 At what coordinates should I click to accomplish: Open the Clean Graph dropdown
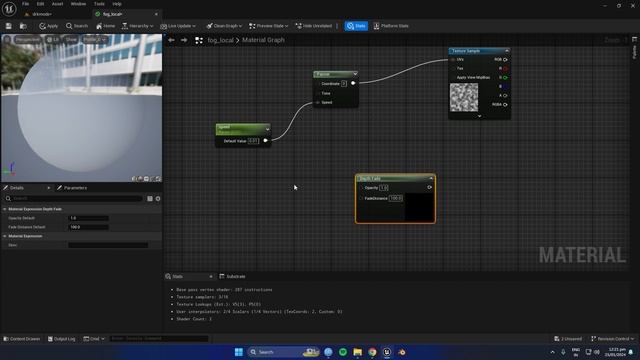(x=224, y=26)
